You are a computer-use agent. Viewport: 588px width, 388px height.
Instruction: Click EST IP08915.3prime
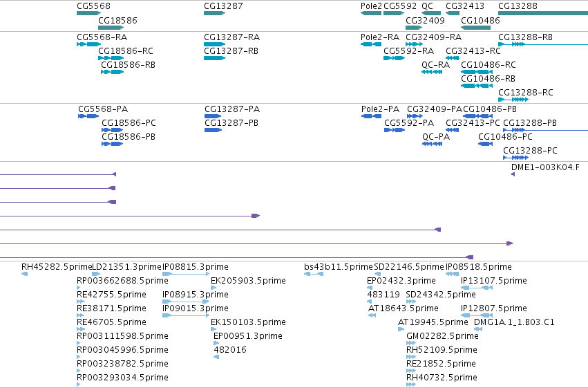[186, 302]
